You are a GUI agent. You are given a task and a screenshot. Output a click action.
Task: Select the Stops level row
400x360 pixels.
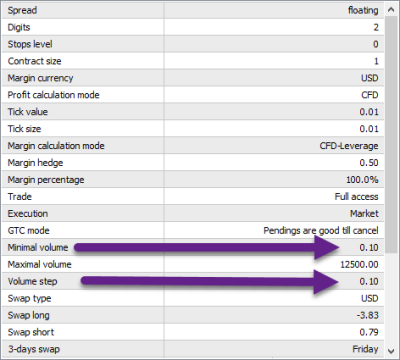point(193,44)
